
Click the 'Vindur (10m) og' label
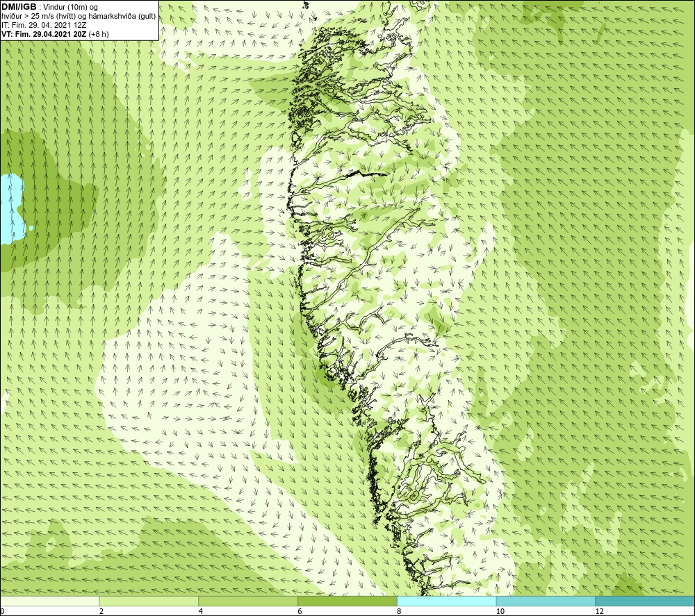click(x=70, y=8)
